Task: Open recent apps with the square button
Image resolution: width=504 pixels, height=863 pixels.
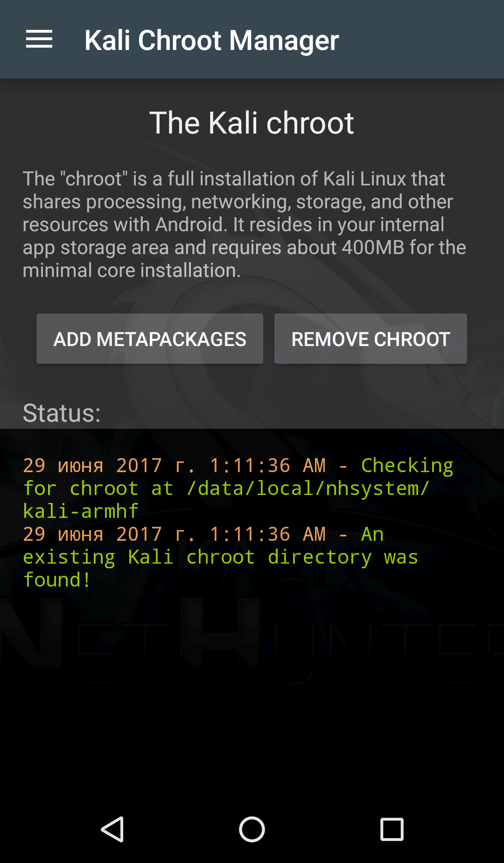Action: coord(392,829)
